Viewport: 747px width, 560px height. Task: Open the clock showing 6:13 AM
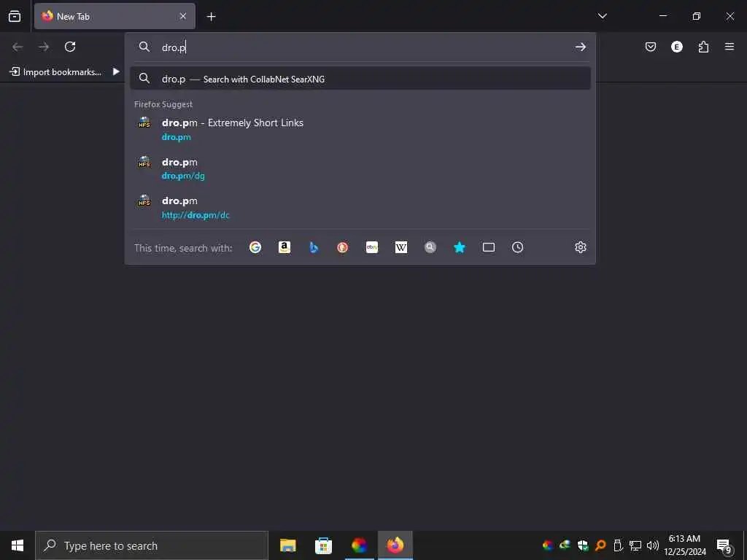pyautogui.click(x=684, y=545)
